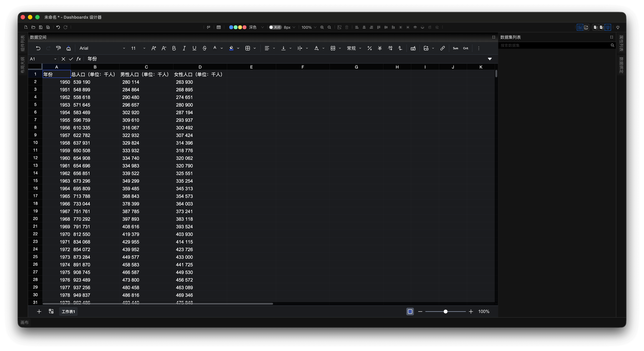Click the clear formatting icon
Screen dimensions: 644x351
(x=68, y=48)
